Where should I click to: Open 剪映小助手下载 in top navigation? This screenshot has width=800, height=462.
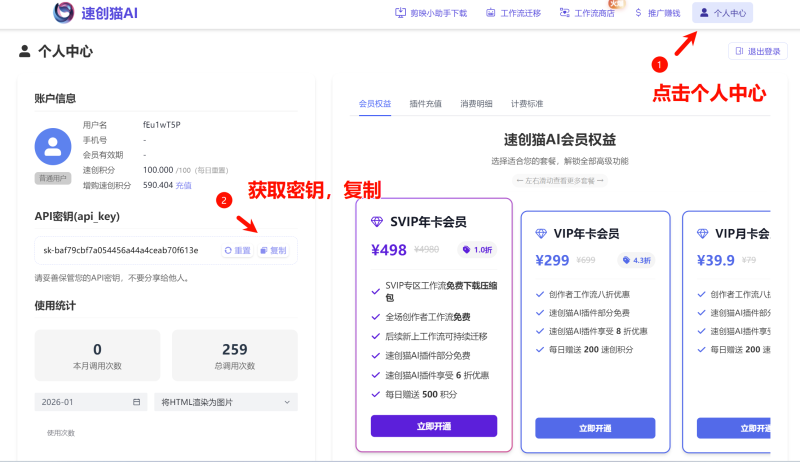(x=431, y=13)
